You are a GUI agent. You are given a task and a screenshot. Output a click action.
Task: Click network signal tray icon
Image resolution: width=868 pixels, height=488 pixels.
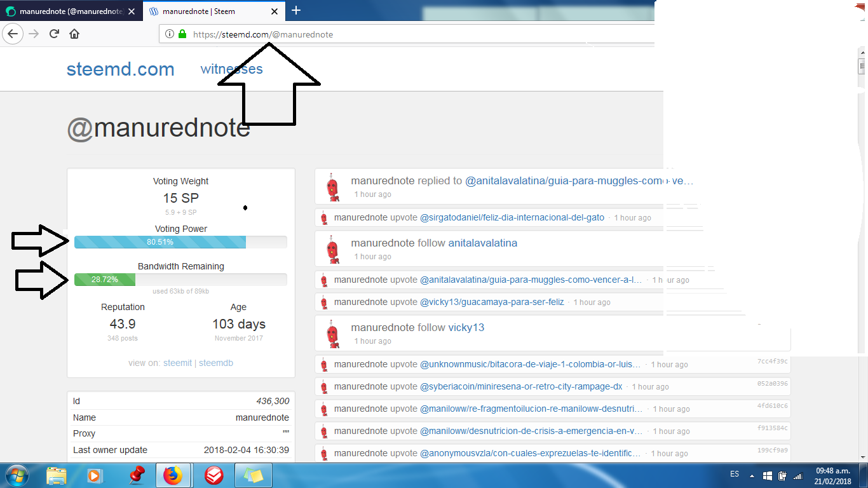point(798,475)
